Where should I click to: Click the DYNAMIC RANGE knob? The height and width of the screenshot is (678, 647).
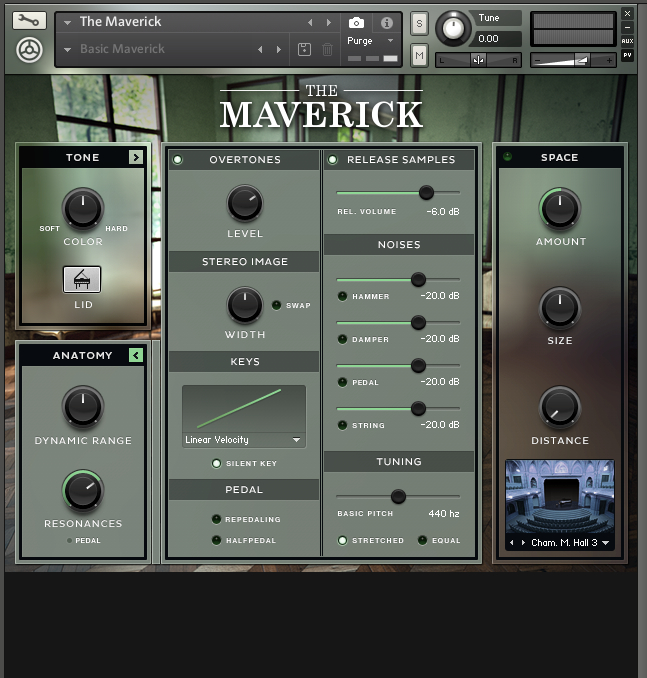click(83, 407)
